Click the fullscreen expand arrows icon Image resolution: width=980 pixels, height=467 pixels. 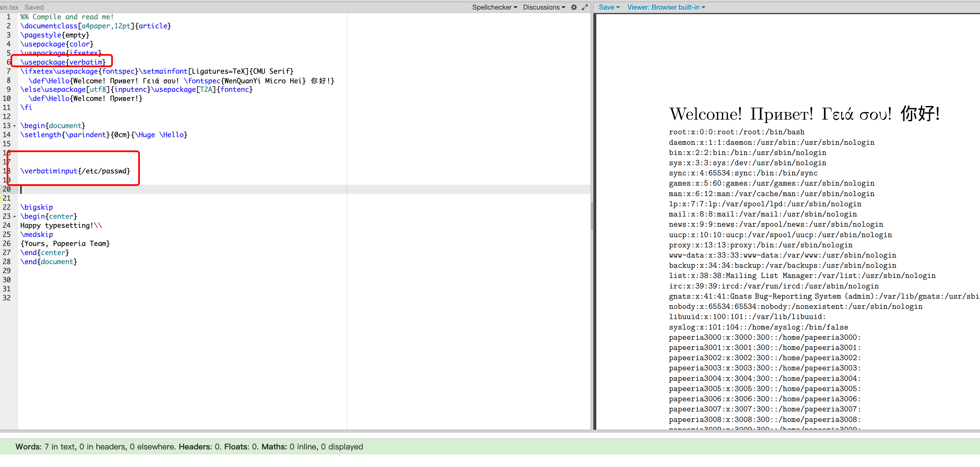585,7
